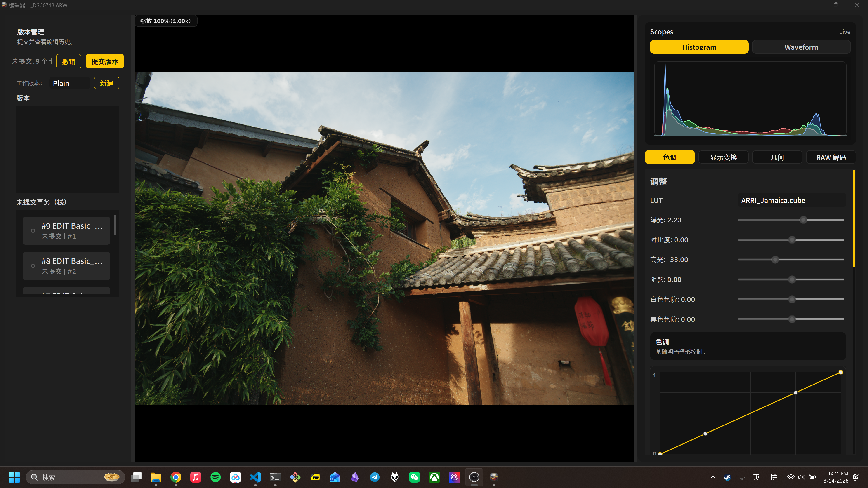Launch Visual Studio Code from taskbar
868x488 pixels.
coord(255,477)
